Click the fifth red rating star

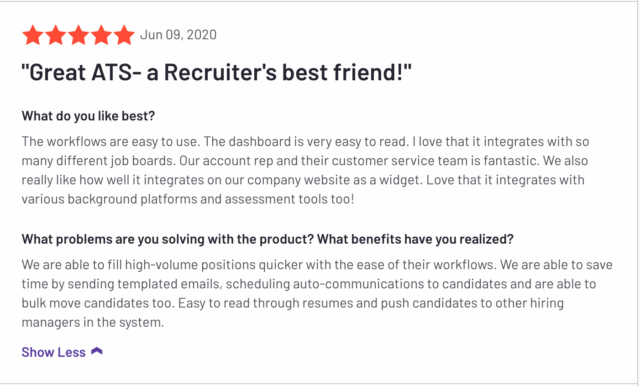pyautogui.click(x=124, y=35)
